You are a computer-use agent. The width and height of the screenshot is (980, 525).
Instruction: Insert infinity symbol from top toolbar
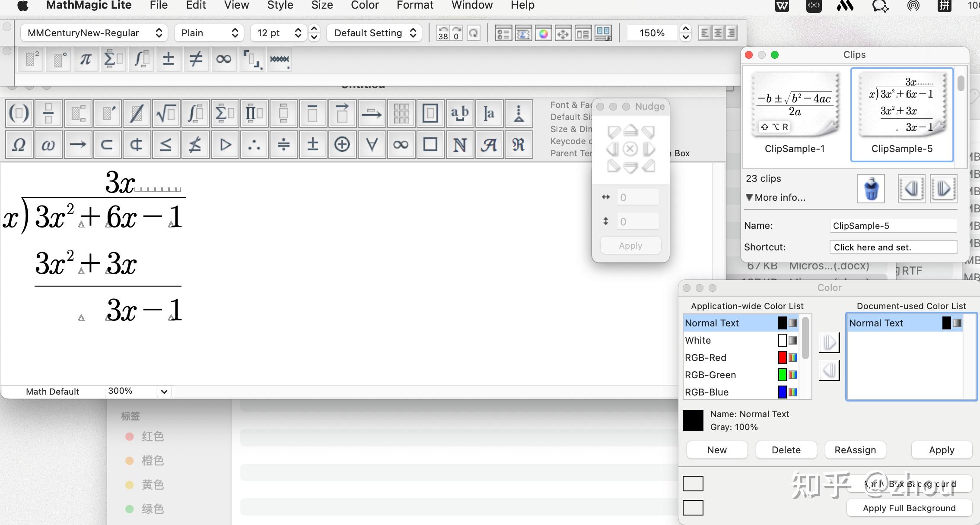click(223, 59)
